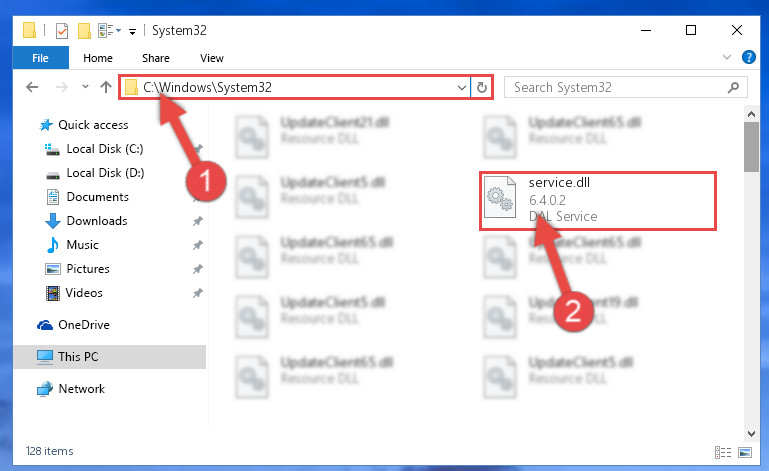Switch to large thumbnails view in status bar
Viewport: 769px width, 471px height.
pos(744,452)
